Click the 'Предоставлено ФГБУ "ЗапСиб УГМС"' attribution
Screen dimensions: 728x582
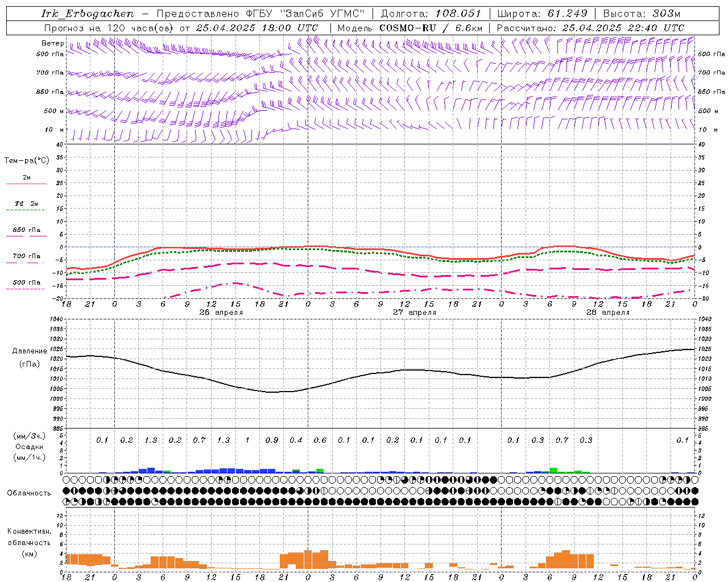coord(260,14)
